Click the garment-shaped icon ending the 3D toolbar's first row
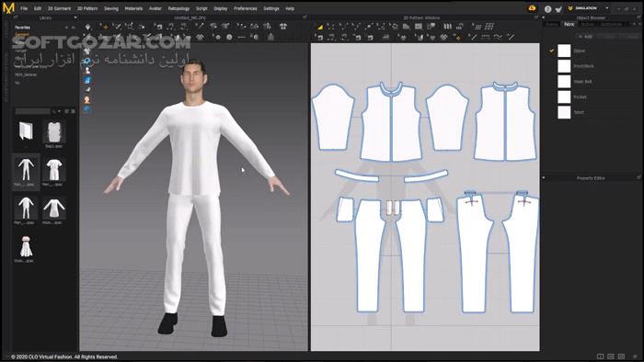Image resolution: width=644 pixels, height=362 pixels. pyautogui.click(x=283, y=27)
